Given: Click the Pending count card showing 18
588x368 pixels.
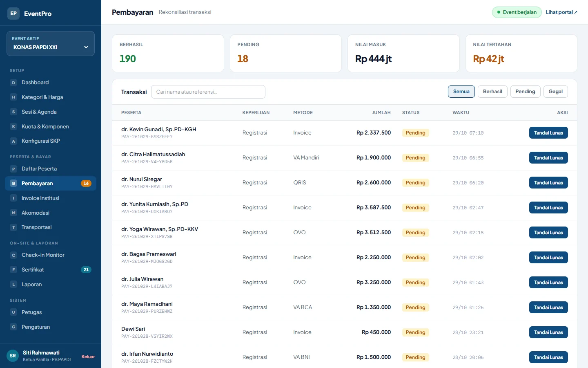Looking at the screenshot, I should pos(286,54).
